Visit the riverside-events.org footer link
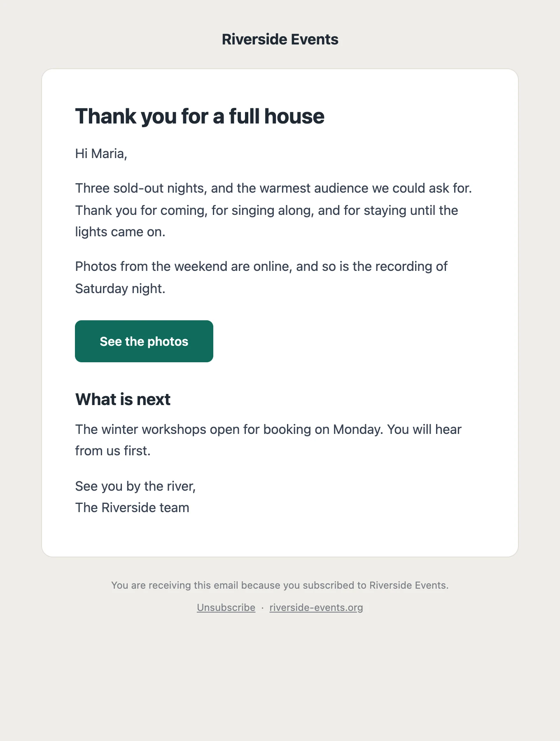Viewport: 560px width, 741px height. (x=316, y=608)
